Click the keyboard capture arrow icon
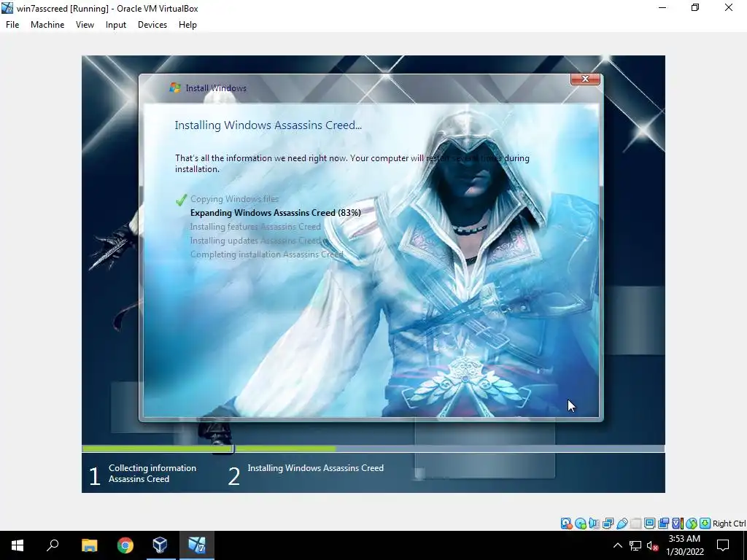 [x=705, y=524]
